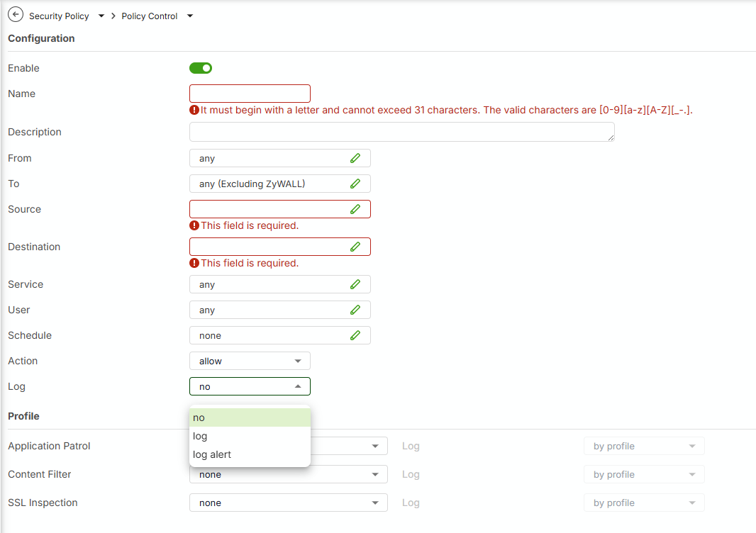Open the Policy Control breadcrumb menu
Screen dimensions: 756x533
189,16
